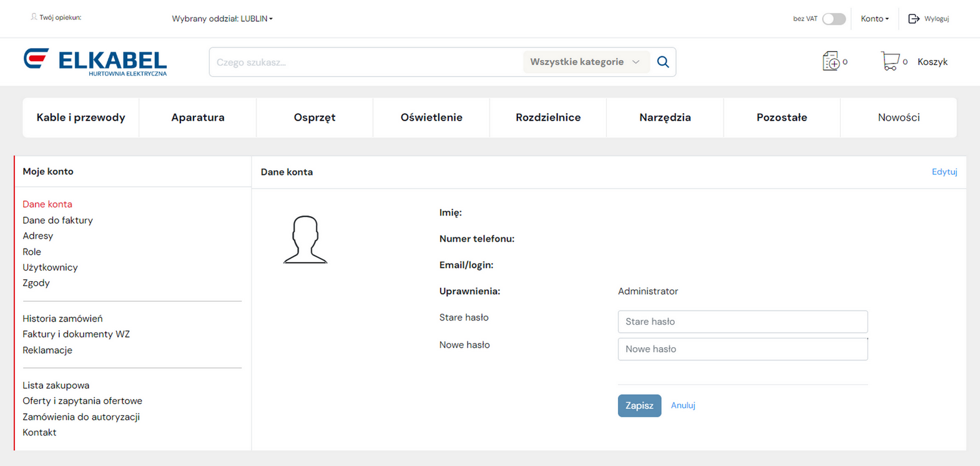Click the Edytuj link
The image size is (980, 466).
coord(944,172)
